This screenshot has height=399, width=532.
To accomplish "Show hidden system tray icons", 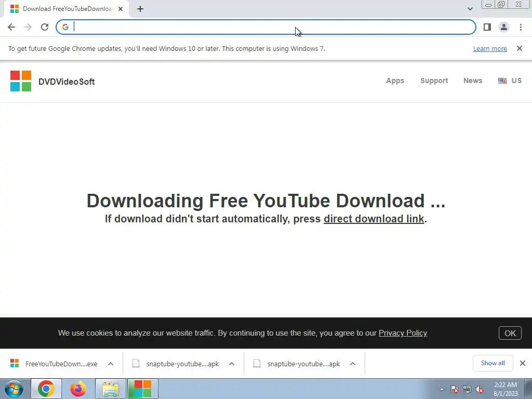I will coord(442,389).
